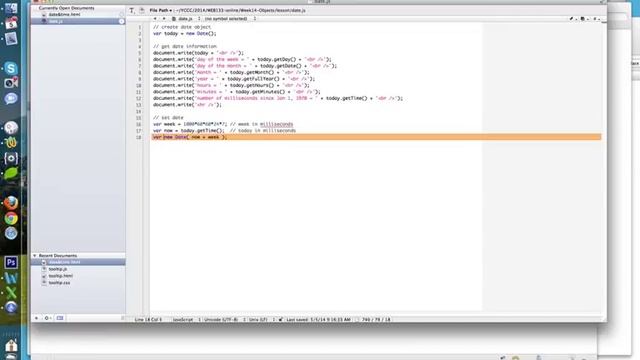Screen dimensions: 640x360
Task: Open Microsoft Excel from the Dock
Action: [x=11, y=292]
